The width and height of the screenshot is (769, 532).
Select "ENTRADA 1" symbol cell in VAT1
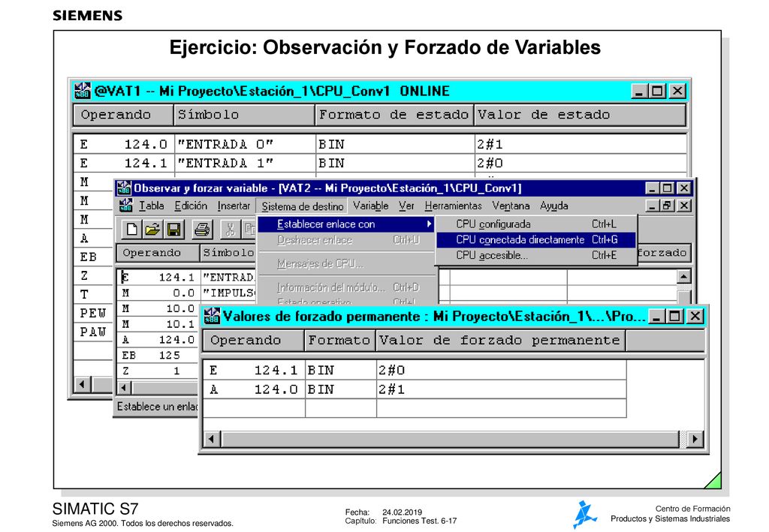pos(245,163)
